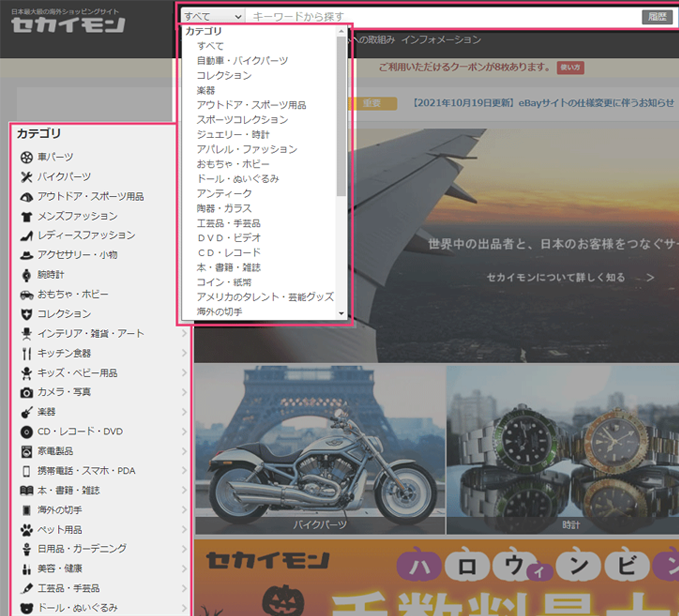Expand 美容・健康 submenu chevron
Viewport: 679px width, 616px height.
[184, 569]
